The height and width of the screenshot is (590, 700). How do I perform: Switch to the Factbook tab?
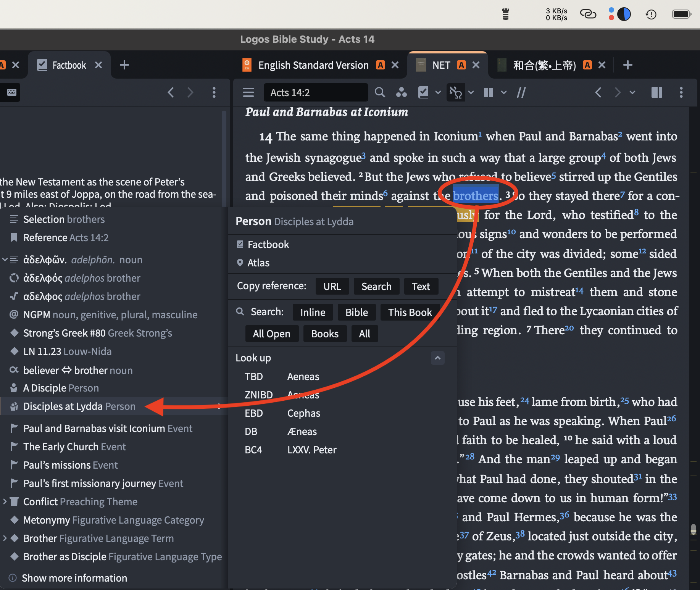[69, 65]
